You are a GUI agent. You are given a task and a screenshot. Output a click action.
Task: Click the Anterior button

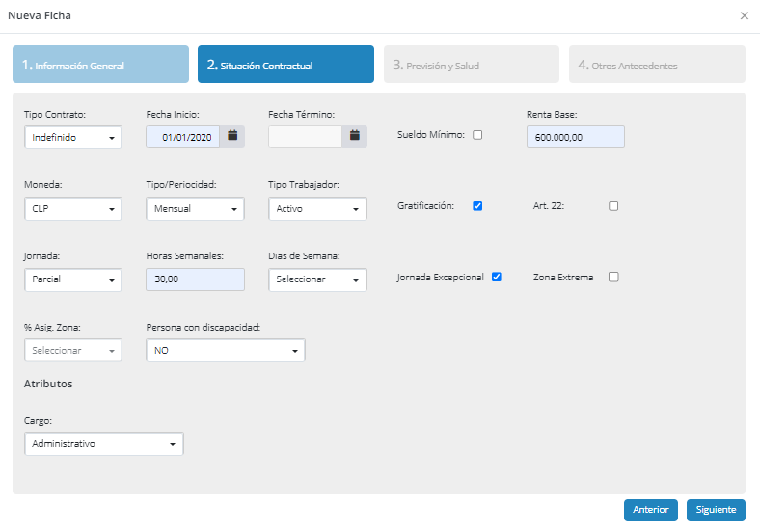650,510
